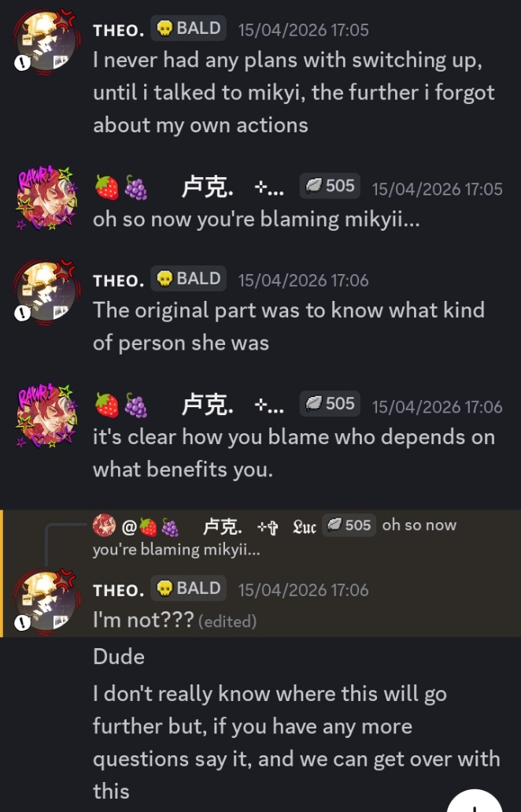Viewport: 521px width, 812px height.
Task: Jump to the replied message 'oh so now you're blaming mikyii...'
Action: [274, 536]
